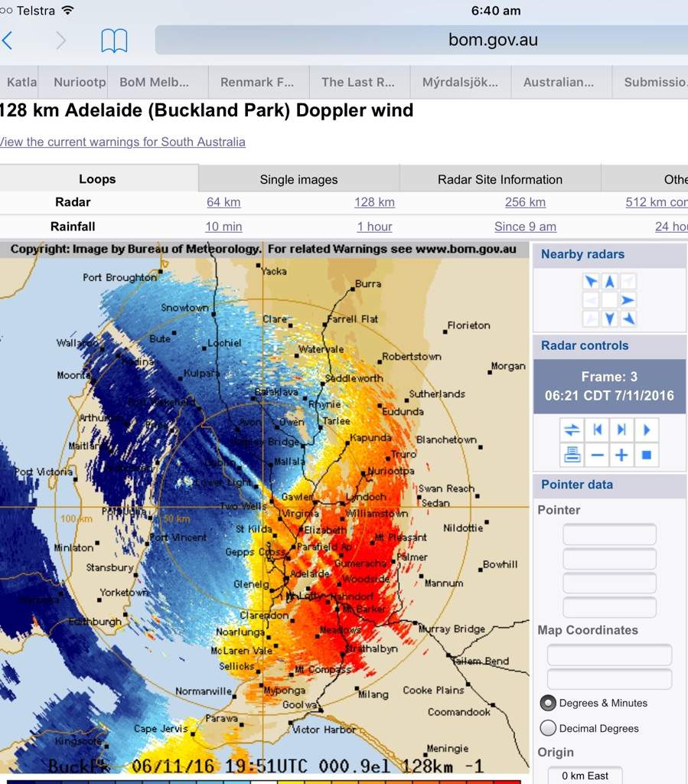Viewport: 688px width, 784px height.
Task: Click the swap-arrows loop direction icon
Action: coord(572,430)
